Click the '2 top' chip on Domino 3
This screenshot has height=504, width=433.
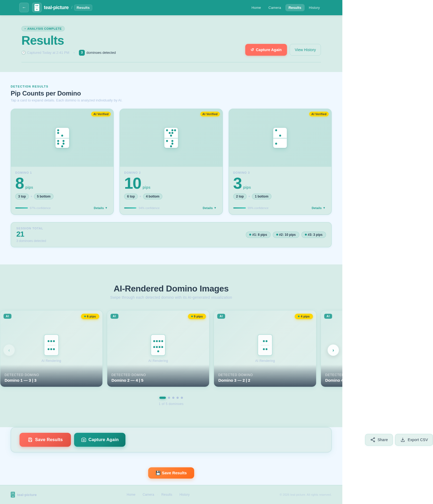pyautogui.click(x=240, y=196)
